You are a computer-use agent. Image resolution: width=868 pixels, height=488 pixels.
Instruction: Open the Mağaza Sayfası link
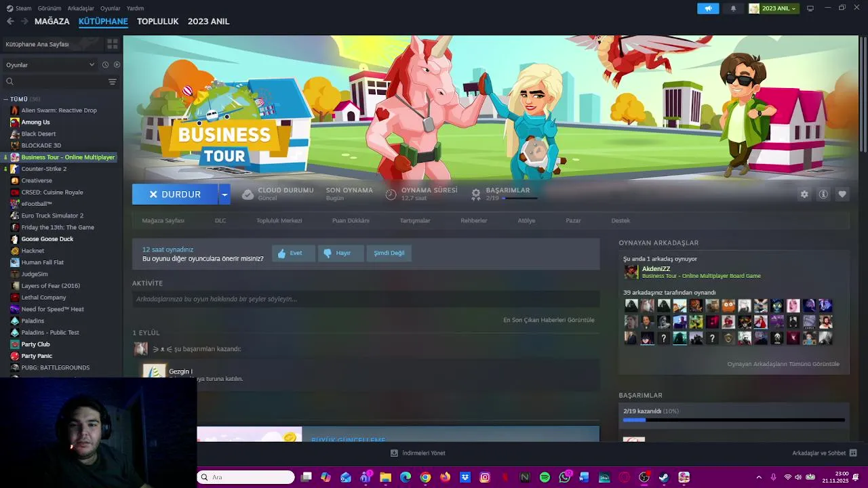point(163,220)
